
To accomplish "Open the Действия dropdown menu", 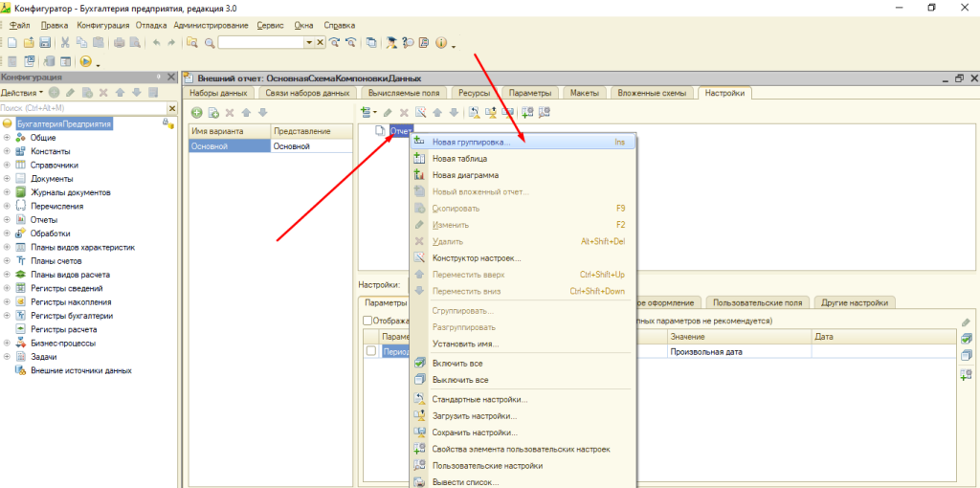I will (22, 93).
